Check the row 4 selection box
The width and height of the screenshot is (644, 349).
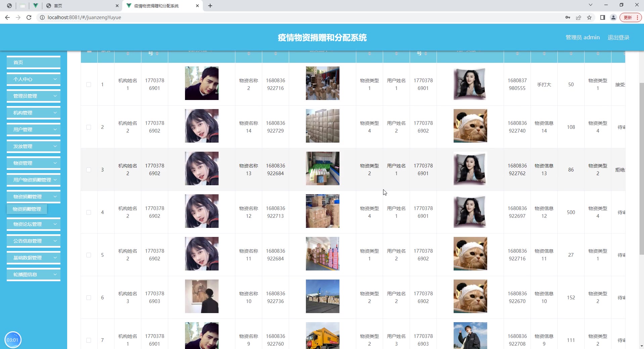point(89,212)
